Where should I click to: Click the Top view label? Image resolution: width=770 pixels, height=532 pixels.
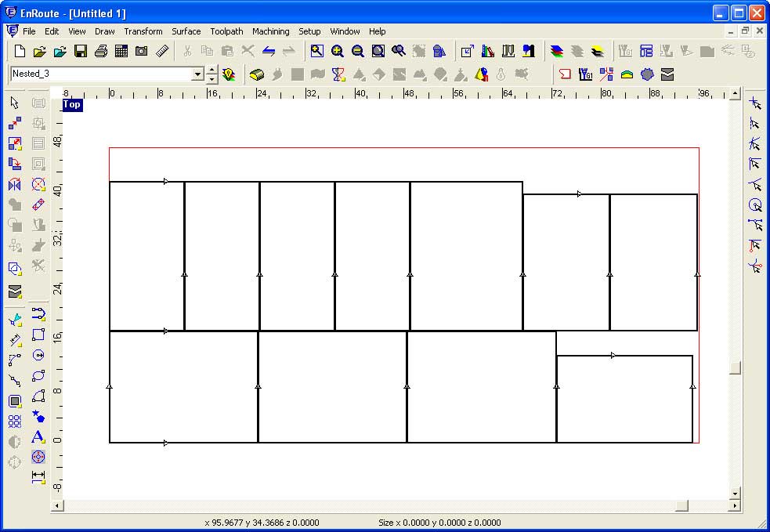click(x=72, y=104)
